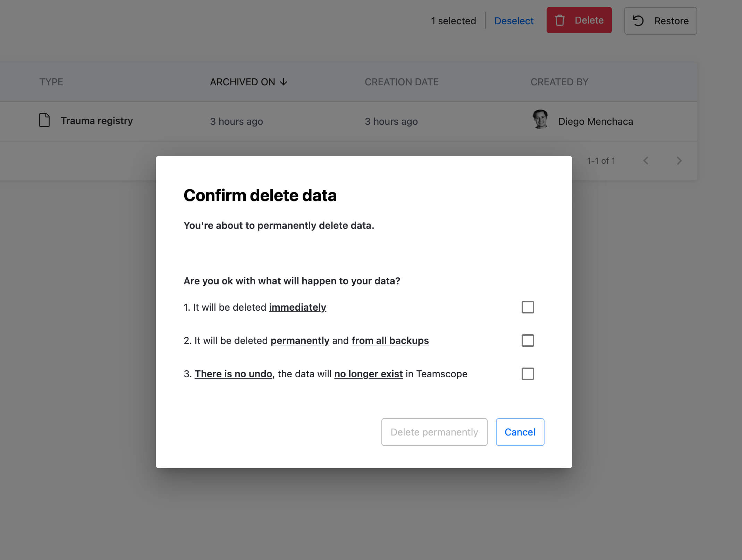Click the sort arrow next to Archived On
Image resolution: width=742 pixels, height=560 pixels.
[x=284, y=82]
